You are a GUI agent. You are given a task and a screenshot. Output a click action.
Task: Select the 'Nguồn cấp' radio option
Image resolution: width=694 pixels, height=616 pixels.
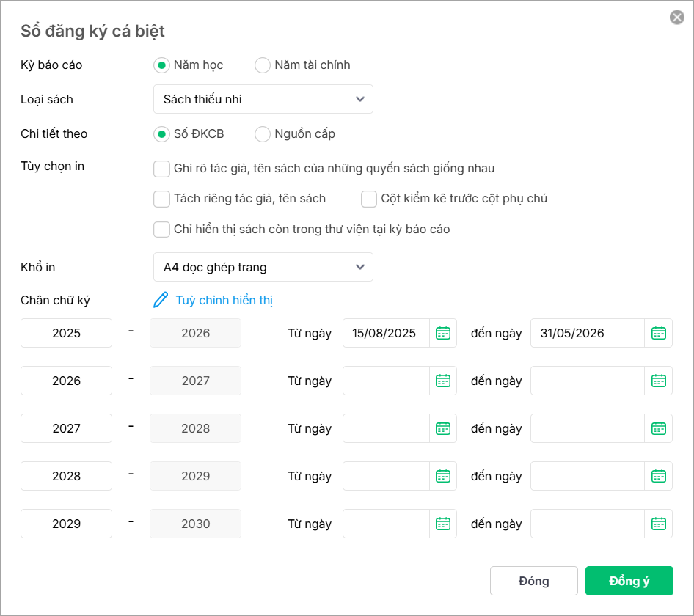point(263,134)
